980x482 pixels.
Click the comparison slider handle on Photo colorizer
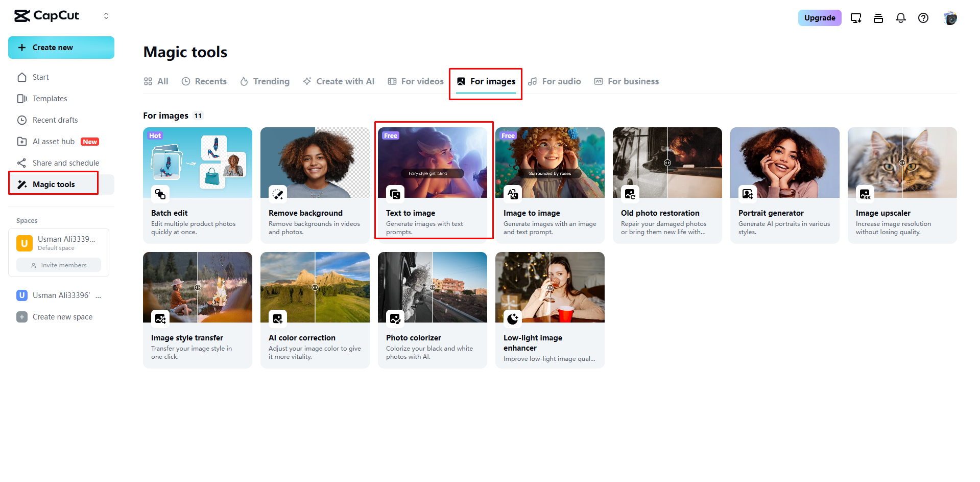point(433,287)
